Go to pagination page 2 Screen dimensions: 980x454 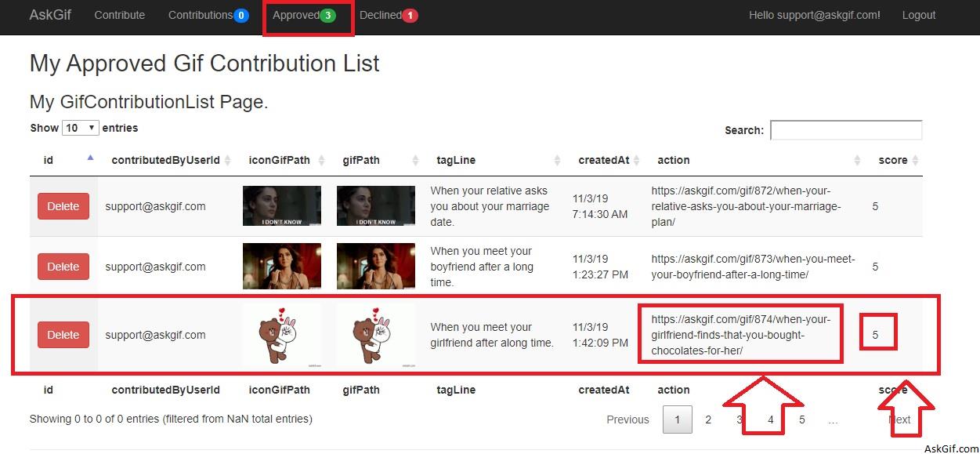[708, 419]
